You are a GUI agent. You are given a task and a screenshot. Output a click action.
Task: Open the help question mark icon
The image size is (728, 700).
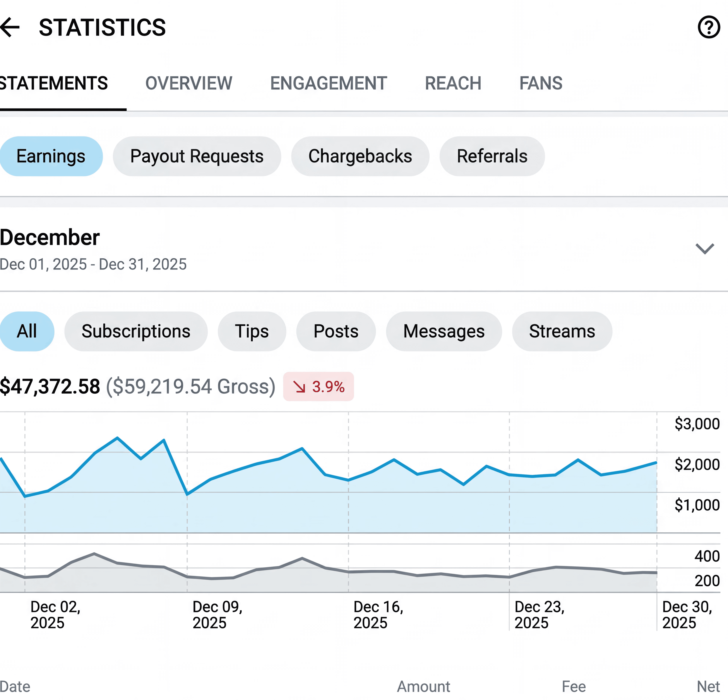point(709,27)
